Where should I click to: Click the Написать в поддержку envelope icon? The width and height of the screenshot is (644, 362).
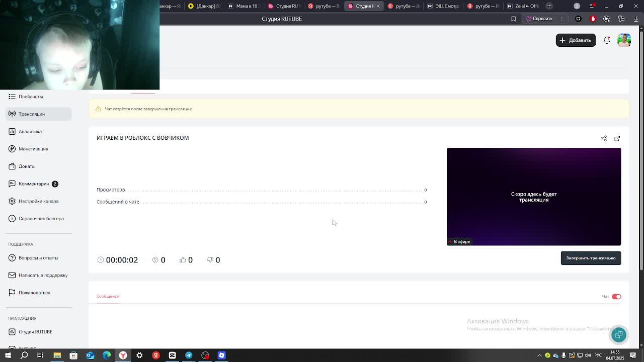click(x=12, y=275)
